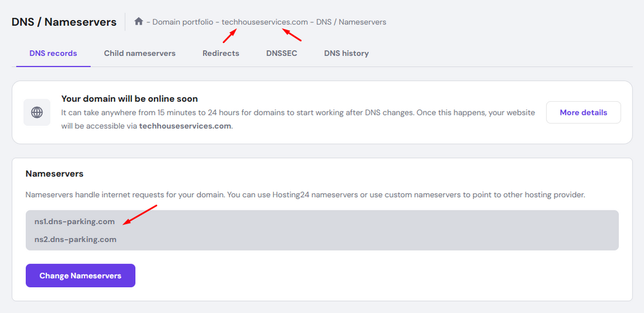The width and height of the screenshot is (644, 313).
Task: Click the 15 minutes to 24 hours notice
Action: (x=298, y=113)
